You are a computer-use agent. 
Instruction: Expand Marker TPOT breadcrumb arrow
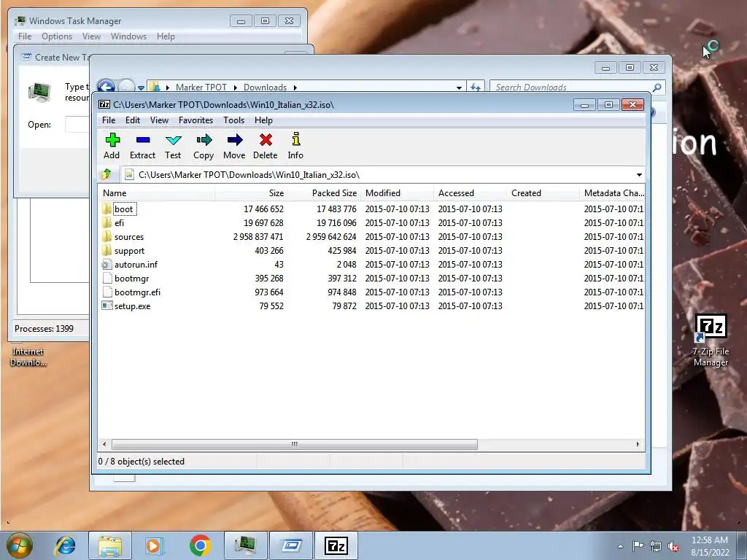(236, 87)
